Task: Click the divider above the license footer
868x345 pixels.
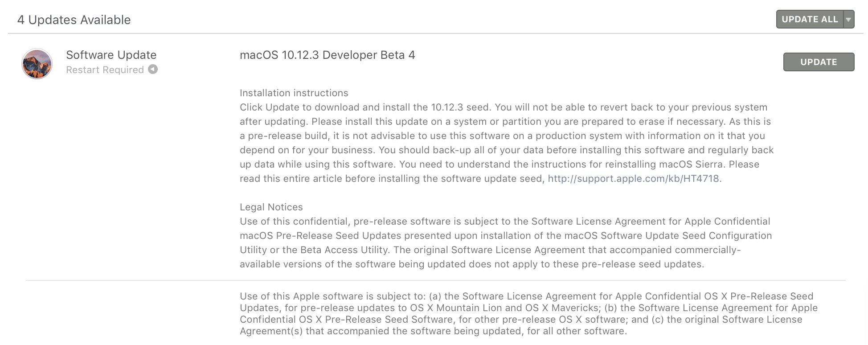Action: click(435, 280)
